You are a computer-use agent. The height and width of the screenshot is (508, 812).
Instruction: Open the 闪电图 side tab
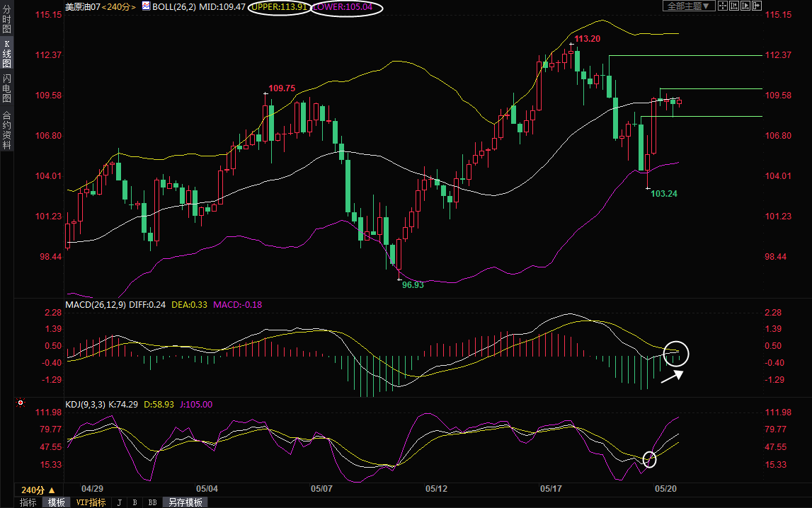click(x=6, y=88)
